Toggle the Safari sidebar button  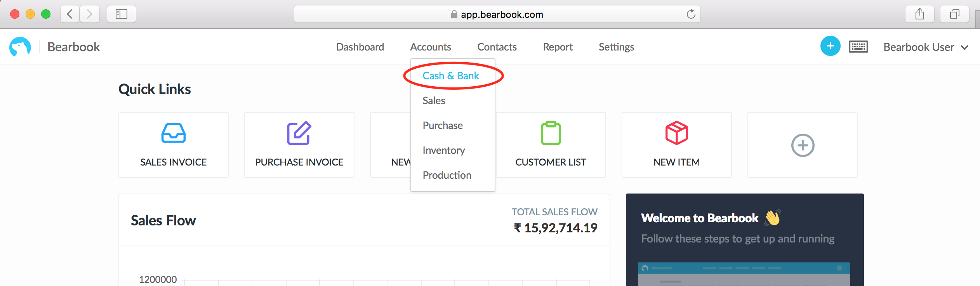pyautogui.click(x=122, y=14)
